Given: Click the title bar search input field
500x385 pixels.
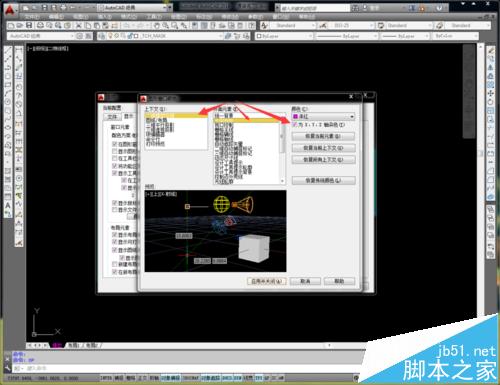Looking at the screenshot, I should coord(315,7).
